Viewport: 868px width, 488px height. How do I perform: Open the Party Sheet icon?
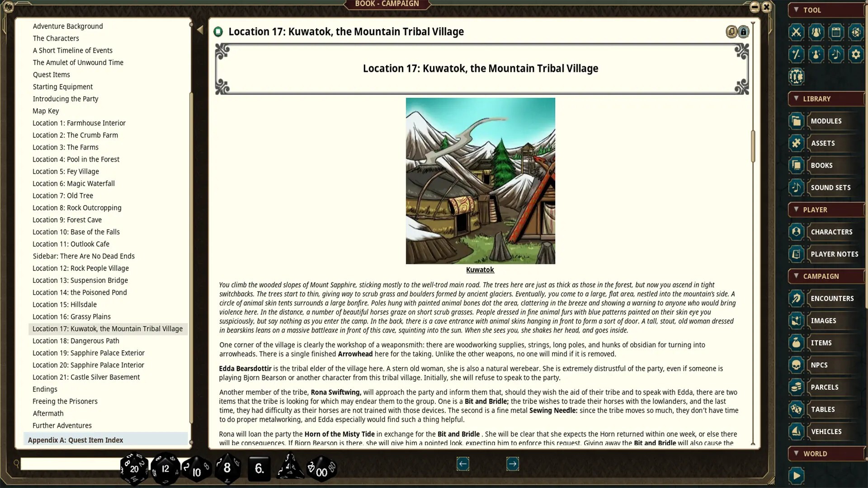tap(816, 32)
